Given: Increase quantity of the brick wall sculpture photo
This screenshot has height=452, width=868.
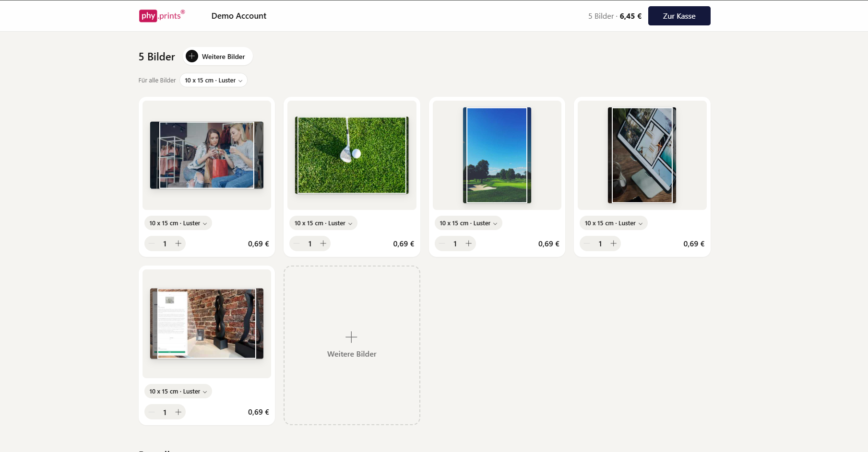Looking at the screenshot, I should coord(178,412).
